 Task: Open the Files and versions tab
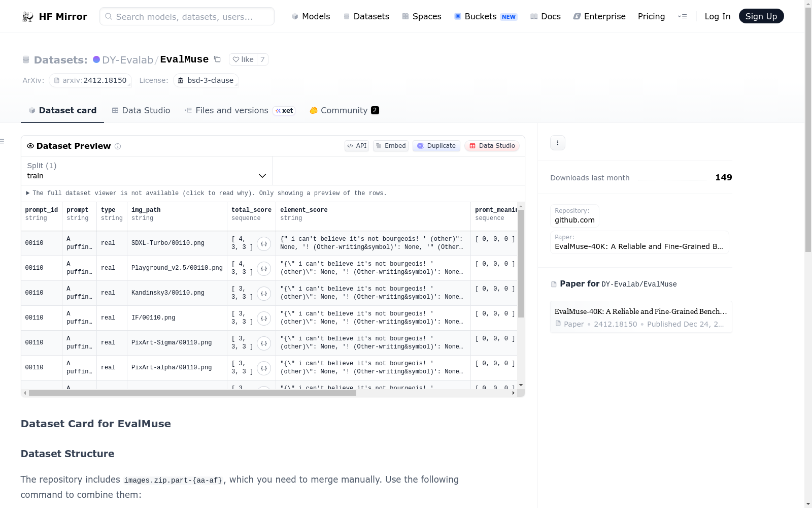(x=240, y=110)
